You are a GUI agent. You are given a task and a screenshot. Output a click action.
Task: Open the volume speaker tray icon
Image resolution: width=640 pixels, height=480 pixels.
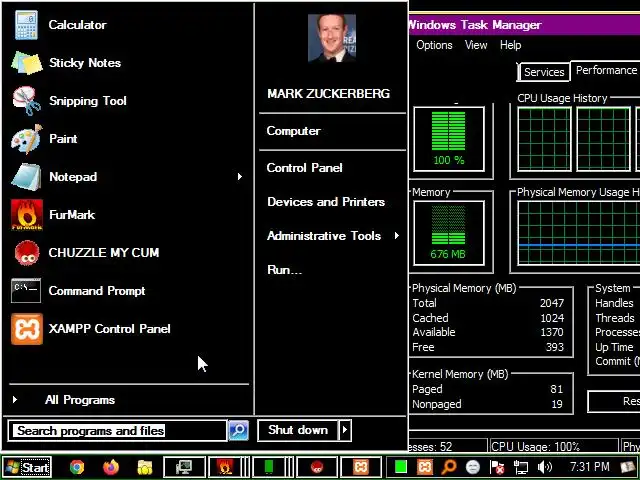pyautogui.click(x=545, y=467)
